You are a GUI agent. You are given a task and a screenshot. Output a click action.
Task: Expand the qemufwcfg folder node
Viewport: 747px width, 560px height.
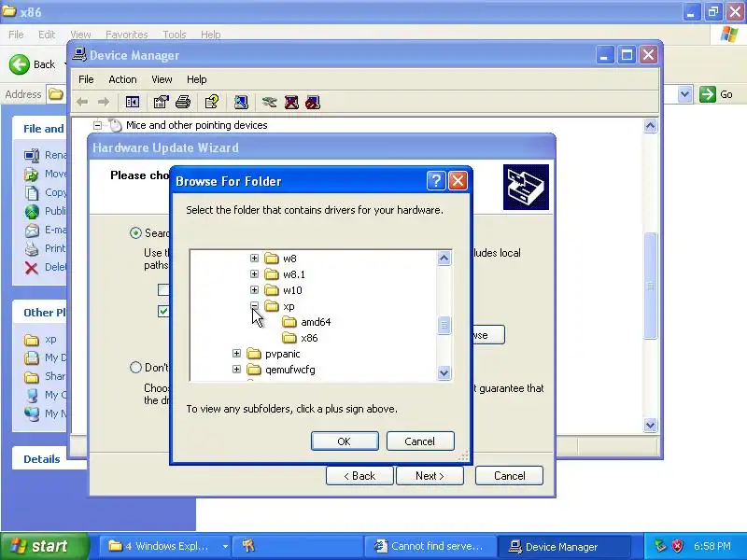236,369
